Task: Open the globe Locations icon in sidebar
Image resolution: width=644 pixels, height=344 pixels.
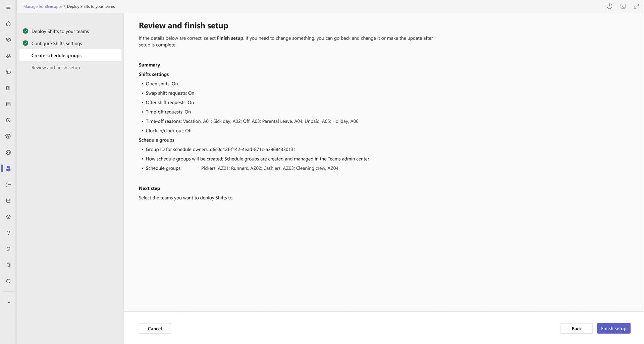Action: (8, 153)
